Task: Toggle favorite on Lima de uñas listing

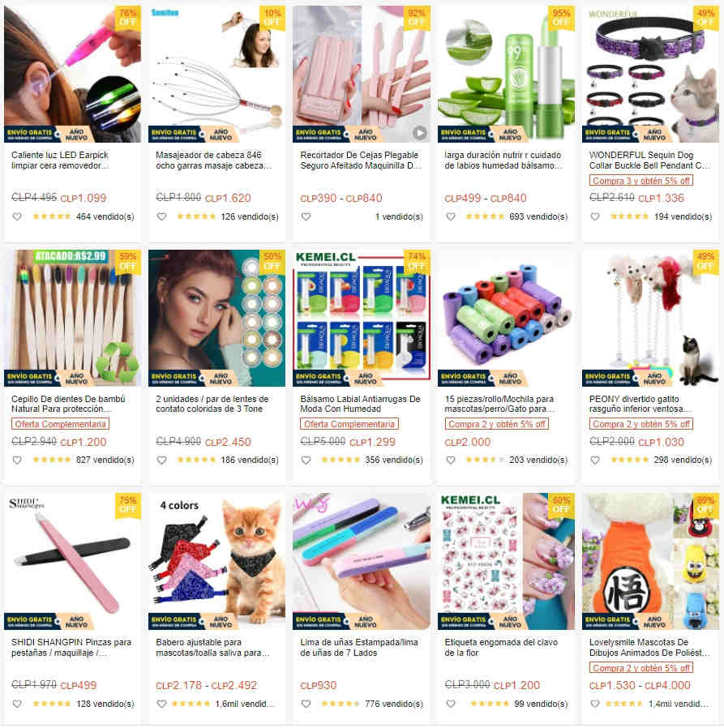Action: click(x=306, y=704)
